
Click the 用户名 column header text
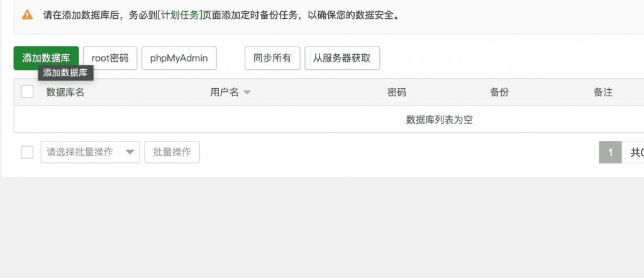pyautogui.click(x=225, y=92)
